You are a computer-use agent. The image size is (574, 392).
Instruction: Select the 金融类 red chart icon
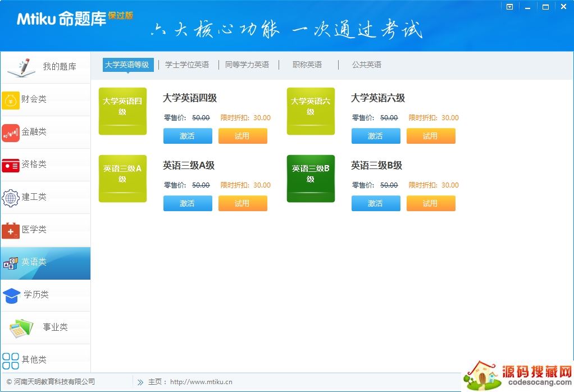11,133
